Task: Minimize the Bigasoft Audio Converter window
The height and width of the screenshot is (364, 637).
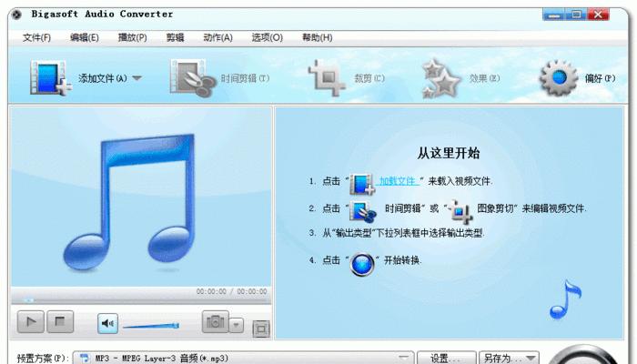Action: click(x=553, y=15)
